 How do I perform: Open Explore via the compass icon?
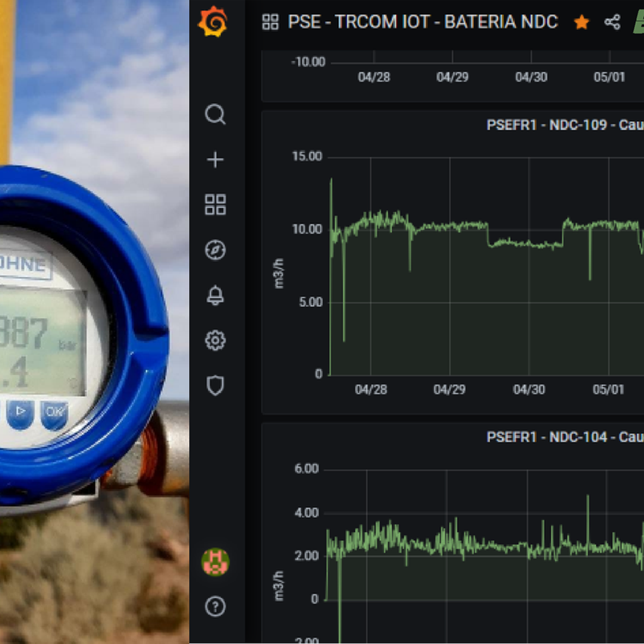215,250
